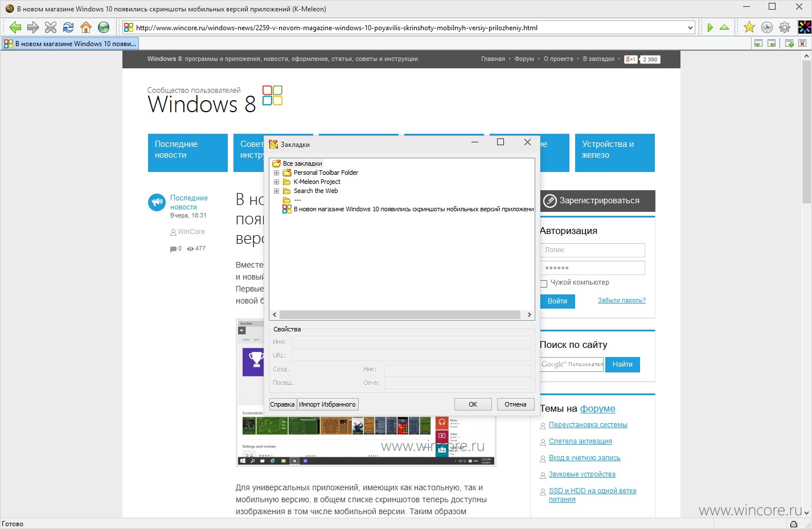Click the password input field
Image resolution: width=812 pixels, height=529 pixels.
[592, 268]
